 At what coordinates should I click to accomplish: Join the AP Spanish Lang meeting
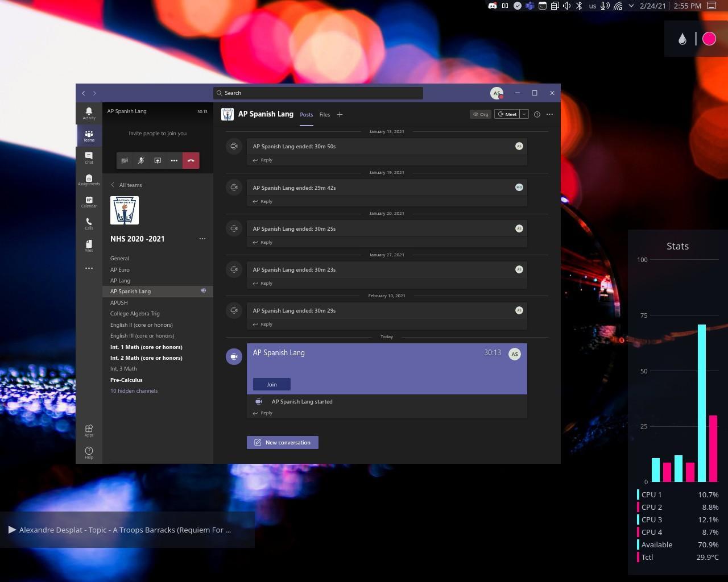click(x=272, y=384)
